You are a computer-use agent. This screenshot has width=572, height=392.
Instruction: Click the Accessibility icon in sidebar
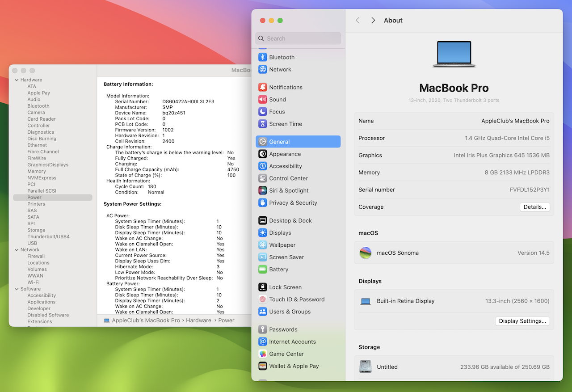263,166
